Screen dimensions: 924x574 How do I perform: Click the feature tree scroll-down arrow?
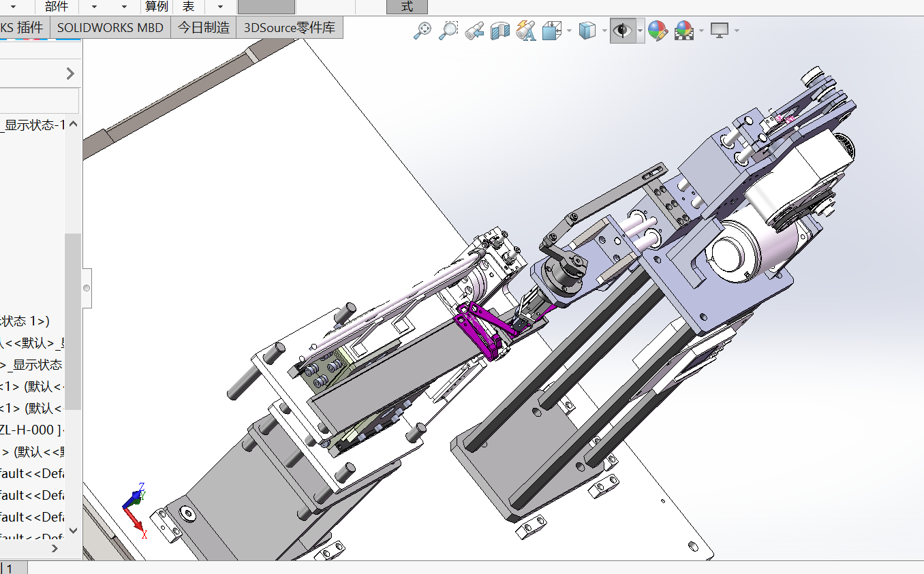74,530
